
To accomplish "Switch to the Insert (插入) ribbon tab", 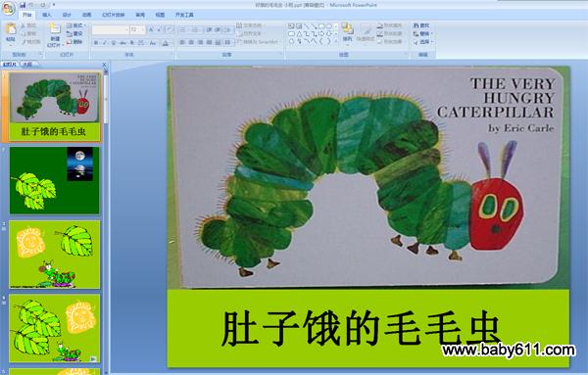I will tap(47, 15).
